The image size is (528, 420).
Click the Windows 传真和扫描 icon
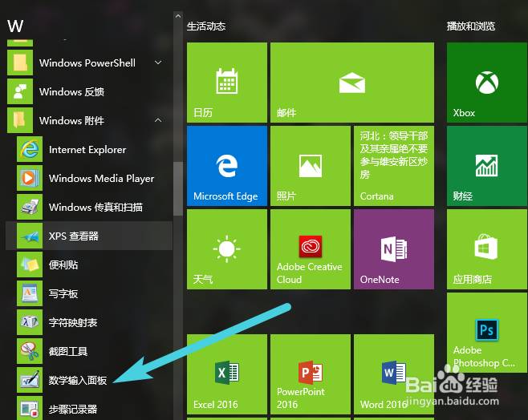(30, 207)
